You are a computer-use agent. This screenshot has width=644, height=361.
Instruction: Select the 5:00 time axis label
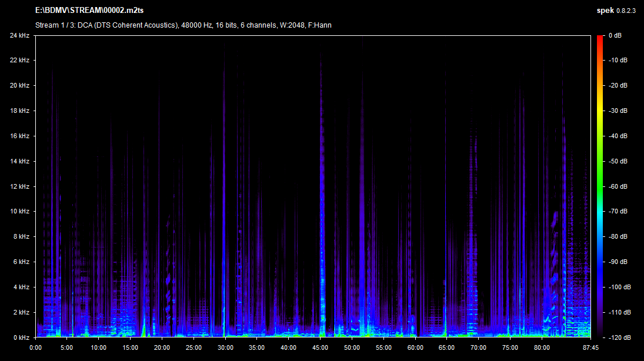[67, 347]
